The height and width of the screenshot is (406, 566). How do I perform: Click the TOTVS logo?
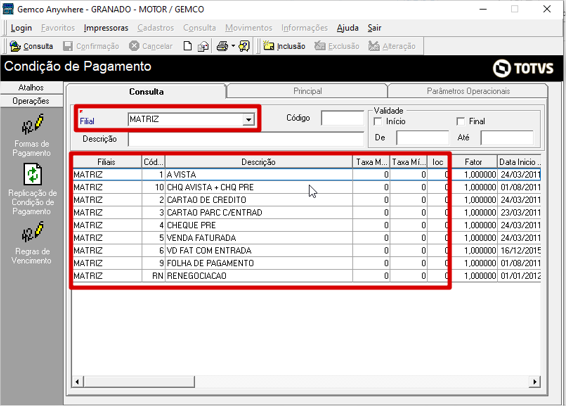(523, 68)
